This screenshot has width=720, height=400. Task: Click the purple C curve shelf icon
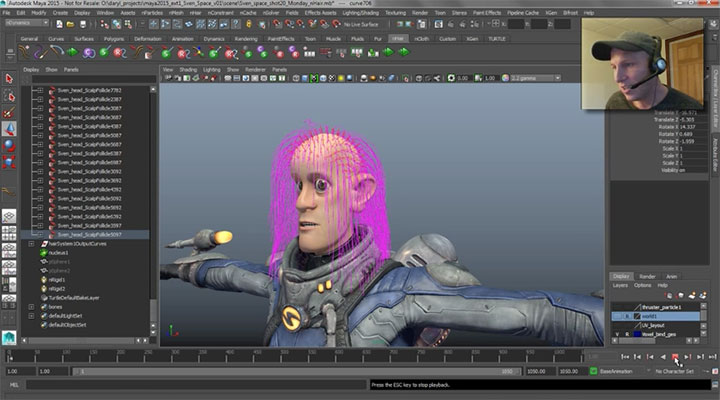coord(88,53)
